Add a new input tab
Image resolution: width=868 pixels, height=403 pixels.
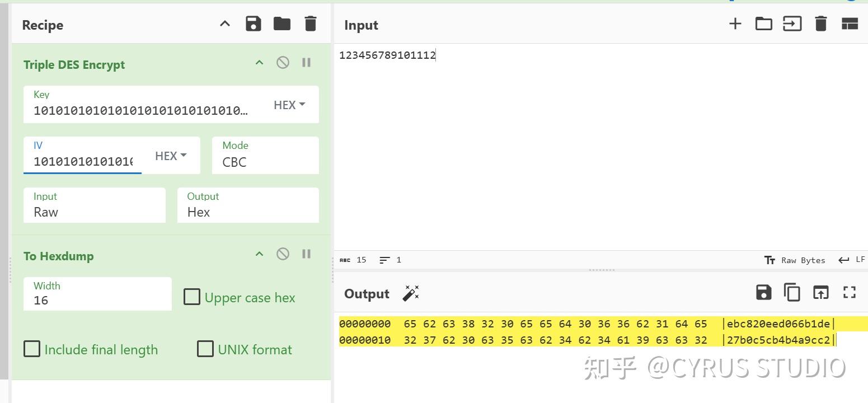click(x=735, y=24)
